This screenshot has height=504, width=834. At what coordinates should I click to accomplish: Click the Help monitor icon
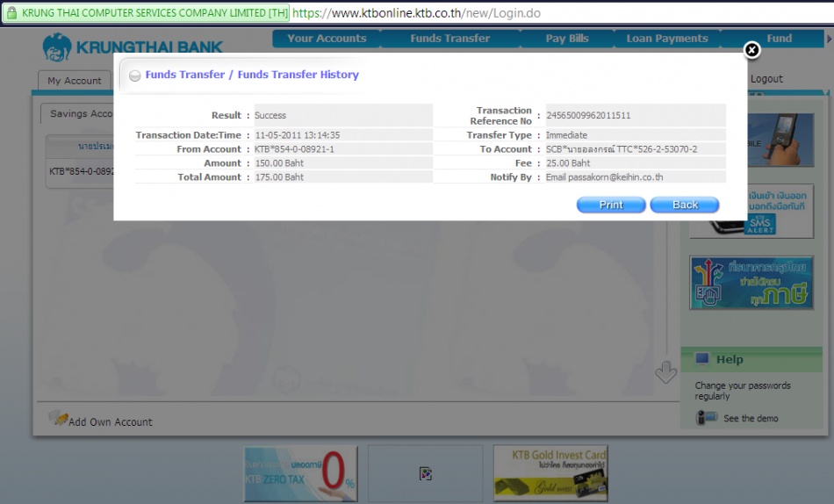click(x=702, y=359)
